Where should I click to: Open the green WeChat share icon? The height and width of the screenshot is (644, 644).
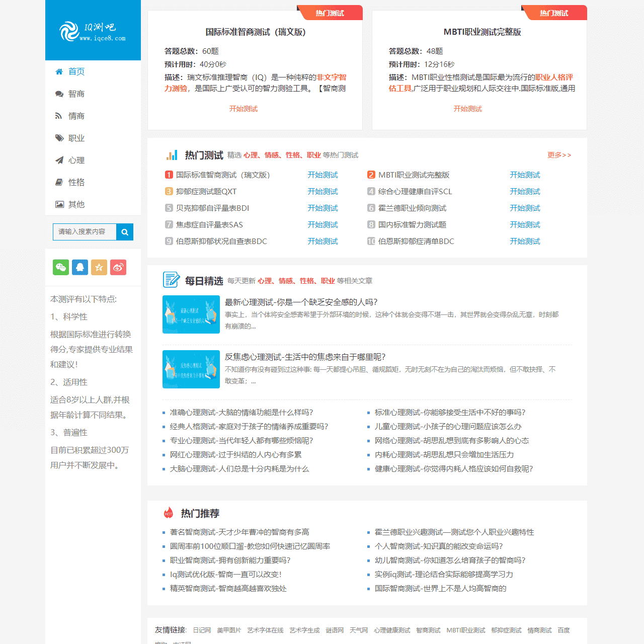point(60,267)
